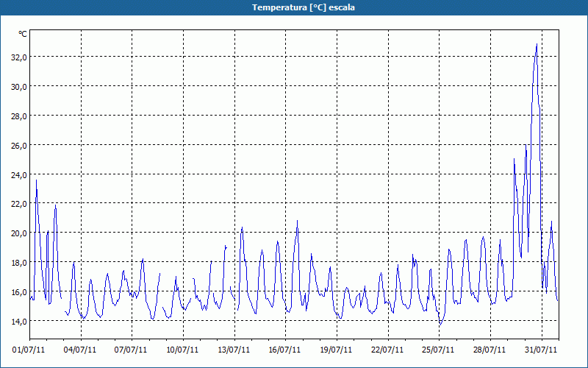Select the 14,0 y-axis label
This screenshot has width=588, height=368.
click(x=19, y=321)
